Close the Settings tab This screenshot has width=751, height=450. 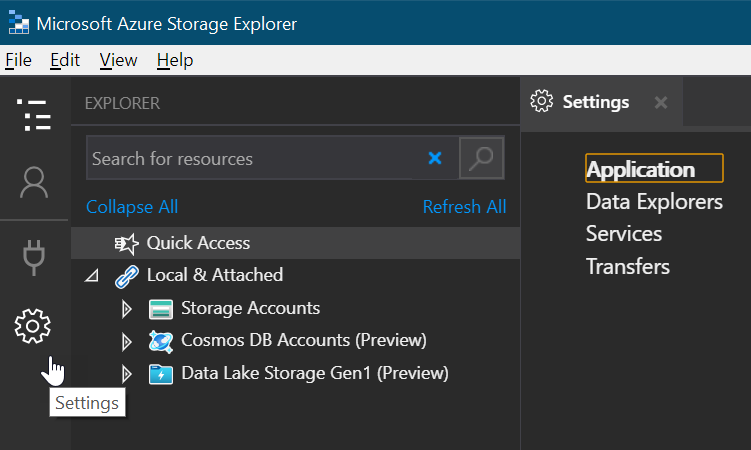660,102
